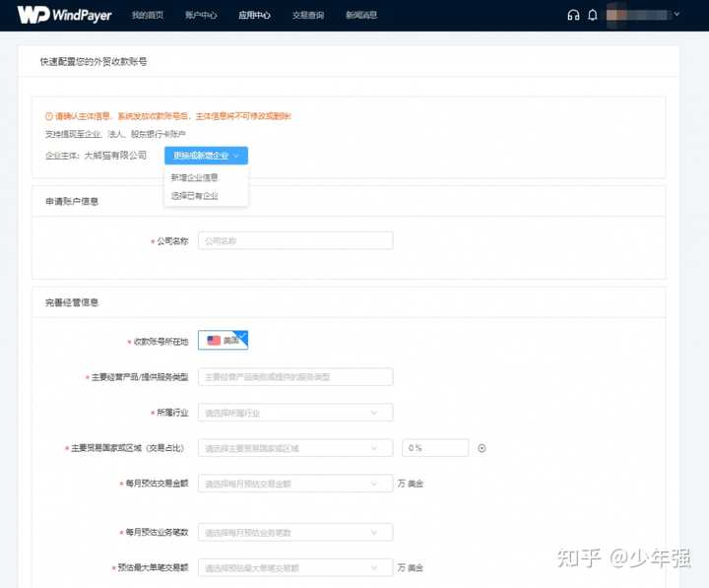This screenshot has width=709, height=588.
Task: Select the 美国 flag account location option
Action: click(223, 340)
